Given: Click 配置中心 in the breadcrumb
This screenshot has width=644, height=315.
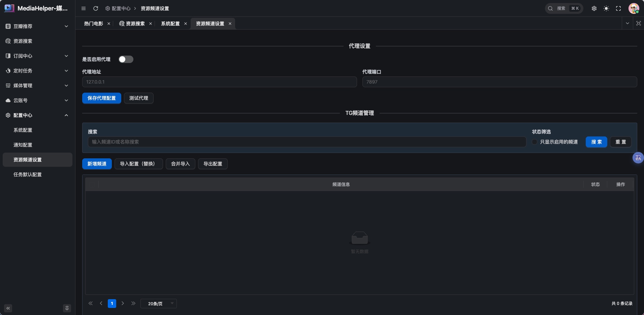Looking at the screenshot, I should click(118, 8).
